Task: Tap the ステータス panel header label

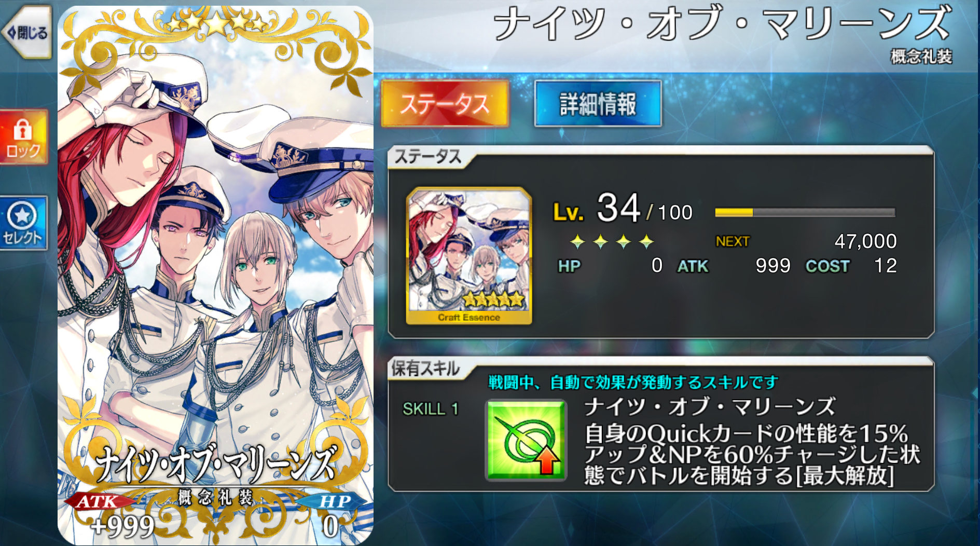Action: tap(428, 156)
